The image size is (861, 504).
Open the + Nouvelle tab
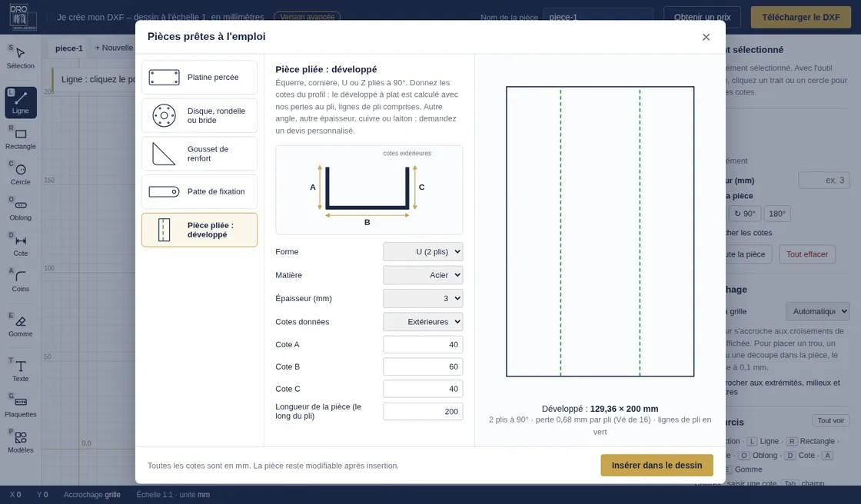coord(115,48)
